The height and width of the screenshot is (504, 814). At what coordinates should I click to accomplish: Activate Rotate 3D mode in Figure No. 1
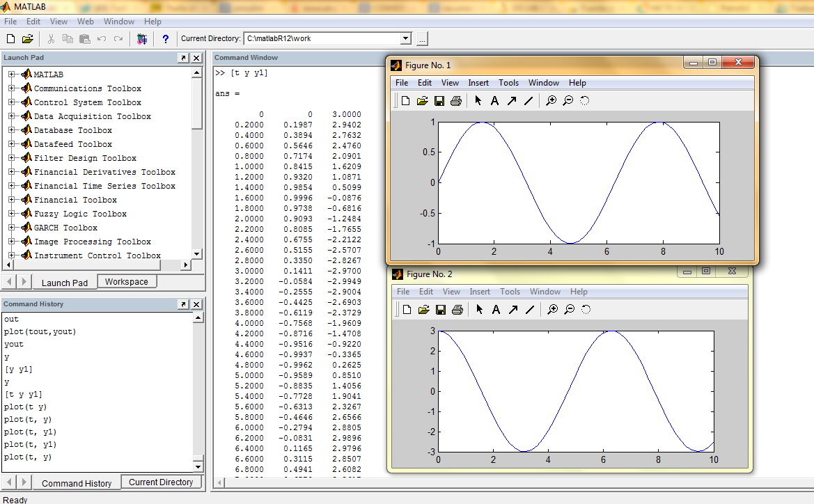pos(584,100)
